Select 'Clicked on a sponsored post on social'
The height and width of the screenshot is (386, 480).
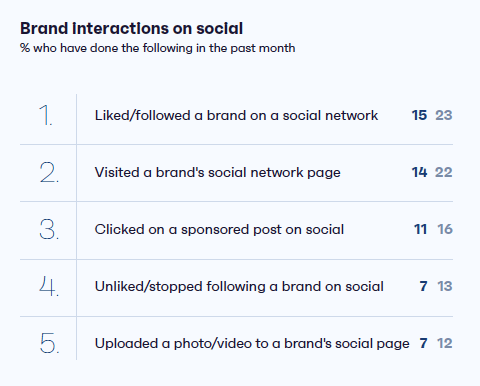pyautogui.click(x=219, y=230)
